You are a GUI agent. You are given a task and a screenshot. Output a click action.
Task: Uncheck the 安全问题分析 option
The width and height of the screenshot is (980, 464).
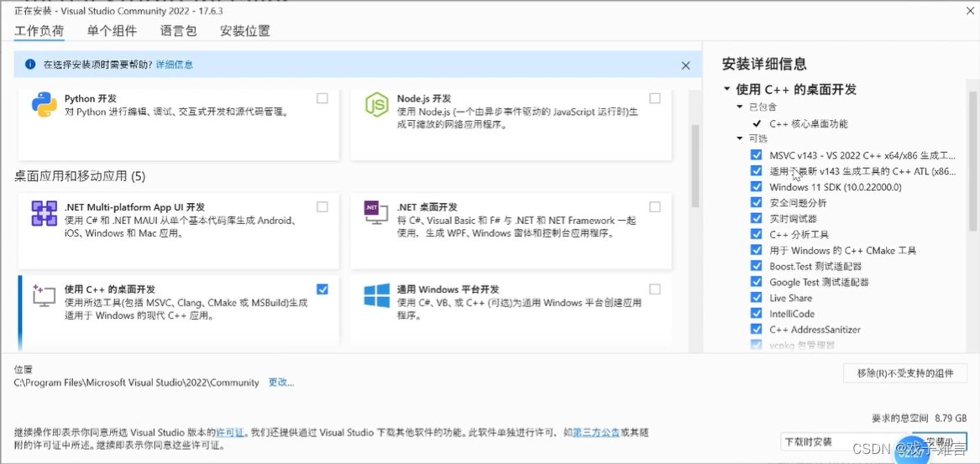pos(757,202)
